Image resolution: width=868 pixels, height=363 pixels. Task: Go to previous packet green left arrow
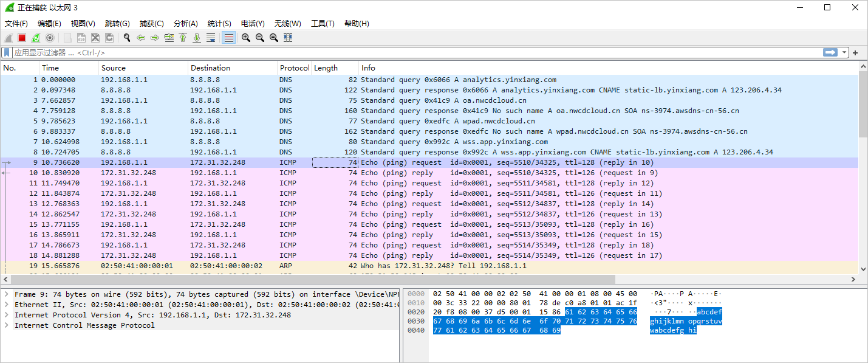pyautogui.click(x=141, y=38)
